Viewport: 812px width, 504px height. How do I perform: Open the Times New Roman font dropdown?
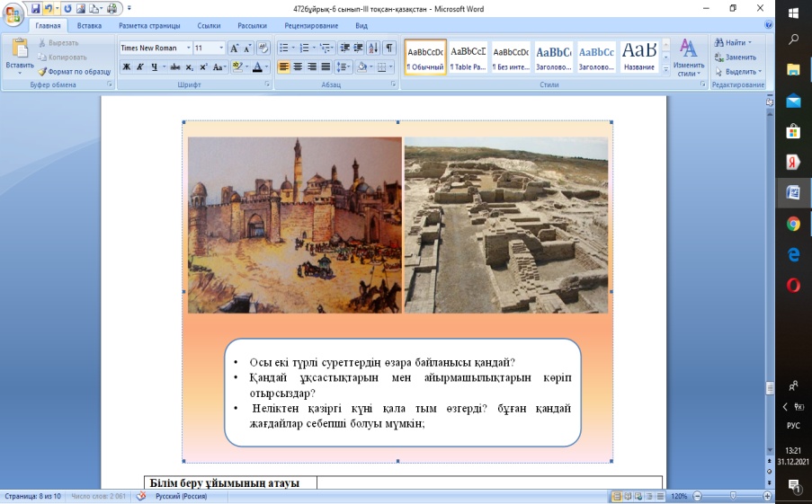188,48
